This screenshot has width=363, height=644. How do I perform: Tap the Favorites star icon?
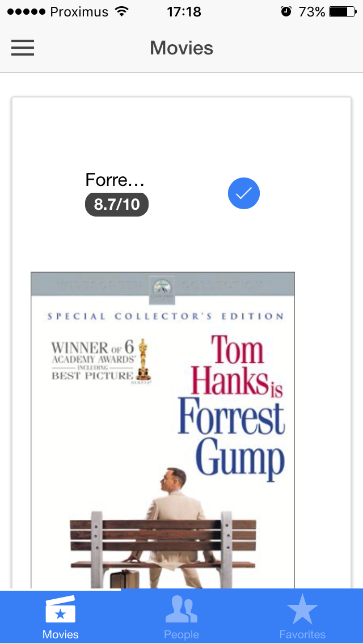click(x=302, y=609)
